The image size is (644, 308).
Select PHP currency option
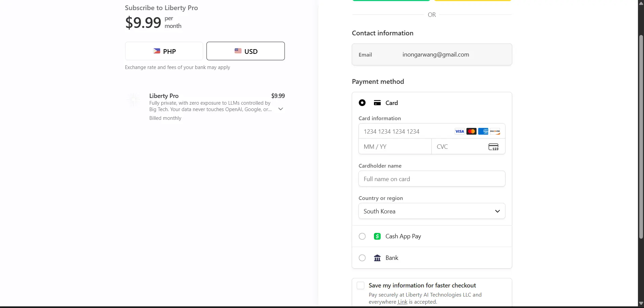[x=164, y=51]
